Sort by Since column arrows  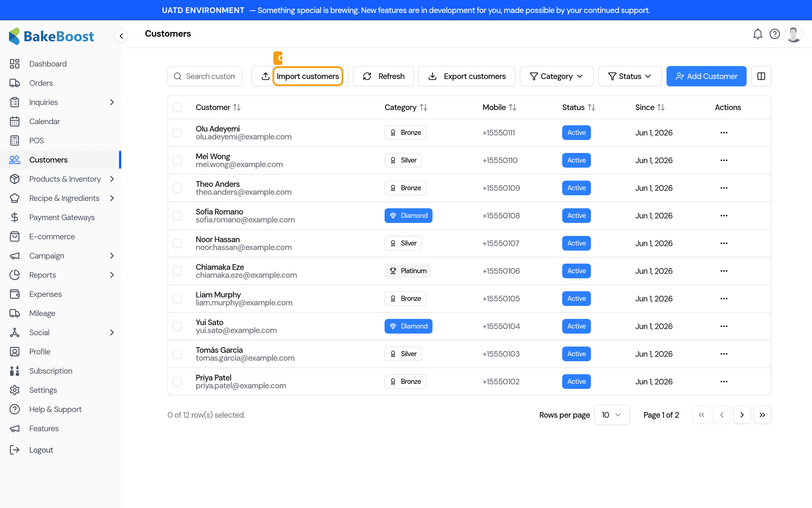click(661, 107)
